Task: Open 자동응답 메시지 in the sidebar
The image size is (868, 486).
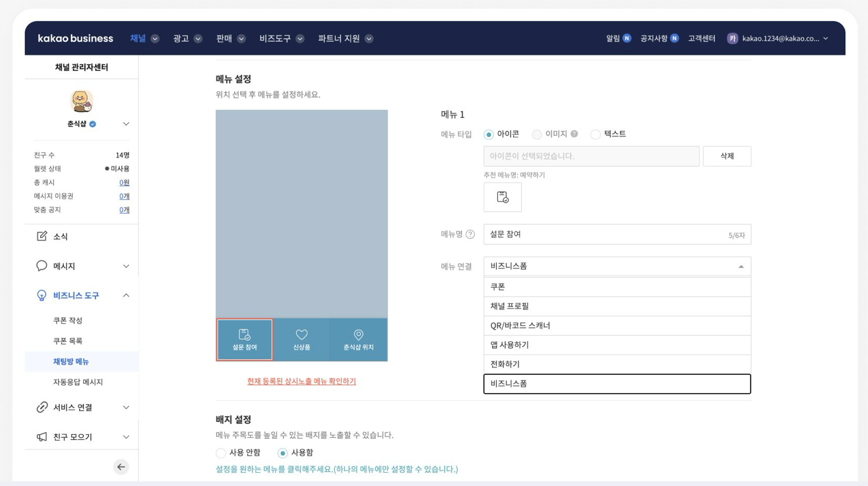Action: pyautogui.click(x=78, y=382)
